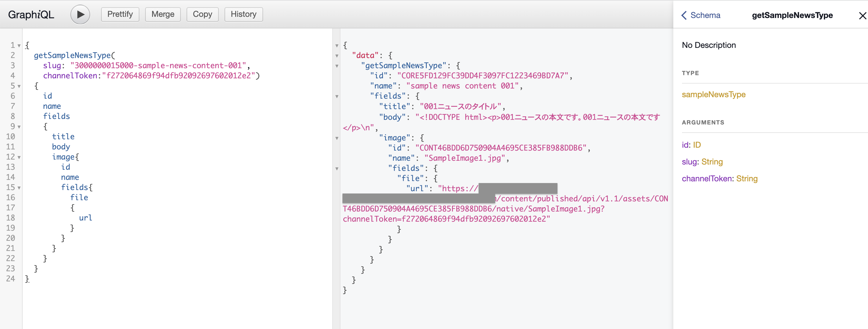The height and width of the screenshot is (329, 868).
Task: Open the ID type of id argument
Action: [696, 145]
